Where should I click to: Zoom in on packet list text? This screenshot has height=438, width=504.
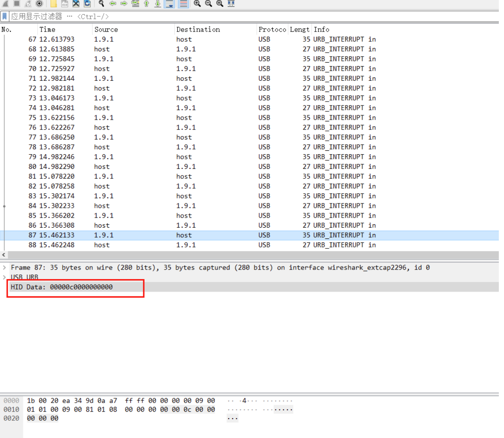click(197, 3)
